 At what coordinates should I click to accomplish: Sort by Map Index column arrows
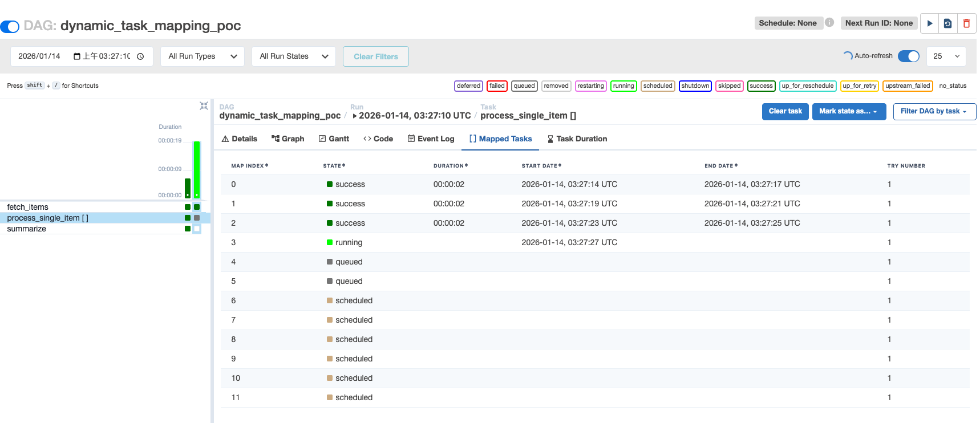tap(266, 166)
